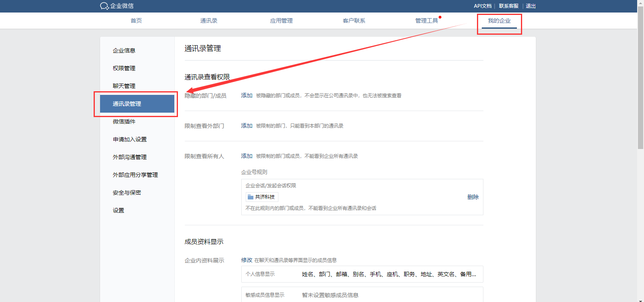Open 安全与保密 in the sidebar
644x302 pixels.
coord(127,193)
